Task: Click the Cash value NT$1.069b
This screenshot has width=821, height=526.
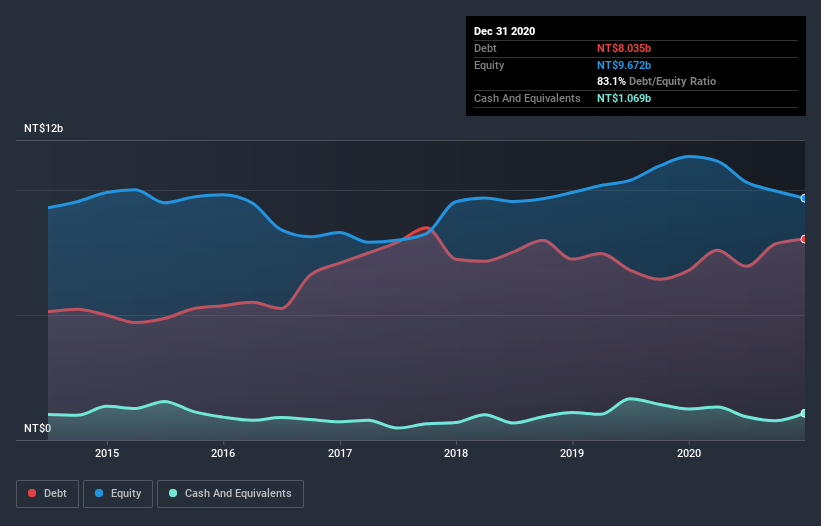Action: (624, 98)
